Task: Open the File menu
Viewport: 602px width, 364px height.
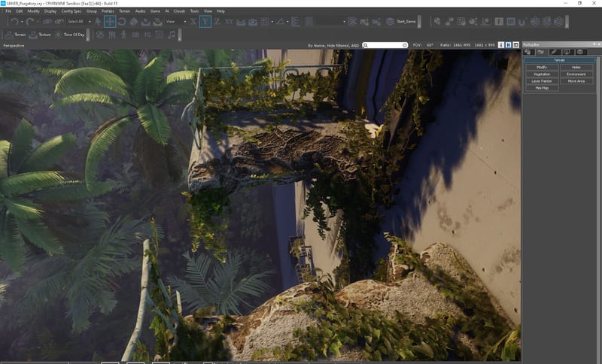Action: click(x=8, y=11)
